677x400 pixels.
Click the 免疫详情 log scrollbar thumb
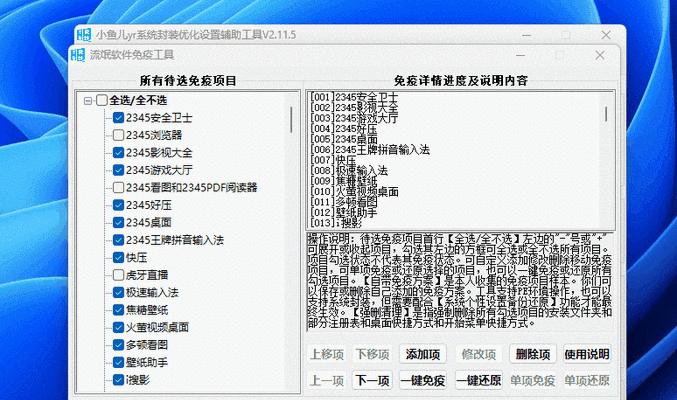[606, 114]
